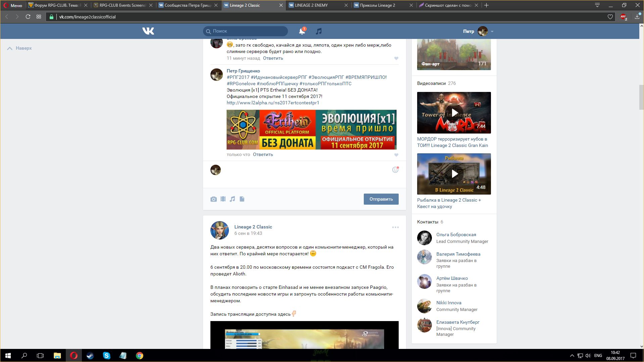This screenshot has width=644, height=362.
Task: Open the tab list menu icon
Action: (597, 5)
